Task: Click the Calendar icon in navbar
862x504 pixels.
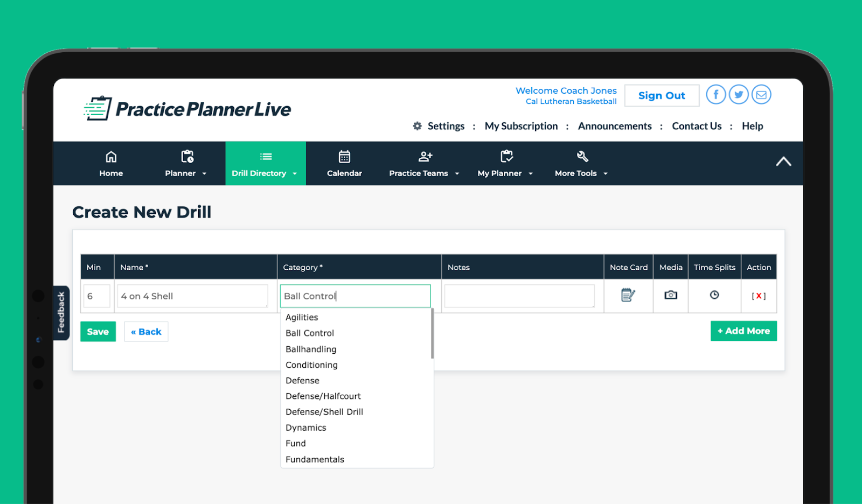Action: (344, 157)
